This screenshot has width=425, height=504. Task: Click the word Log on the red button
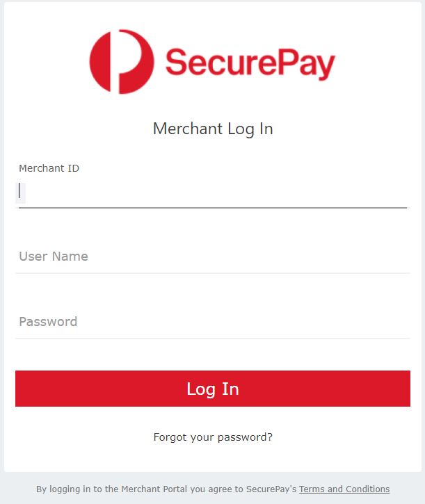tap(201, 389)
